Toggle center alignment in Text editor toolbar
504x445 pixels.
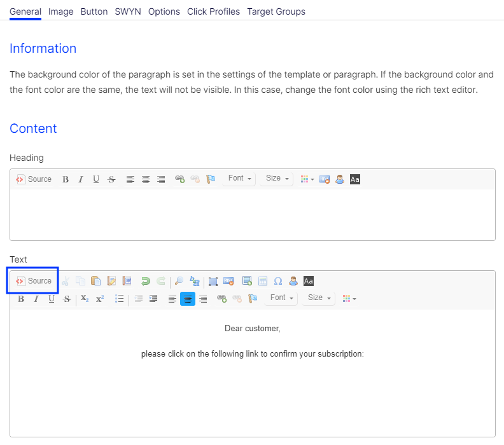point(188,299)
